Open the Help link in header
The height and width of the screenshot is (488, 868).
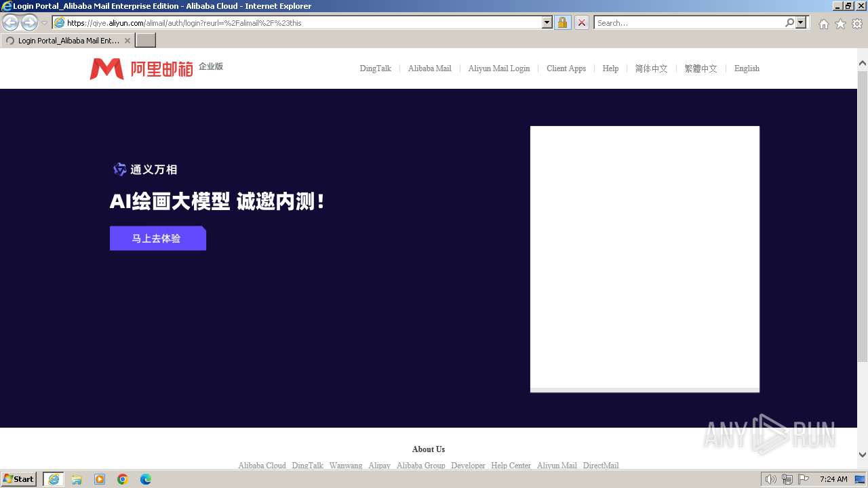tap(610, 68)
